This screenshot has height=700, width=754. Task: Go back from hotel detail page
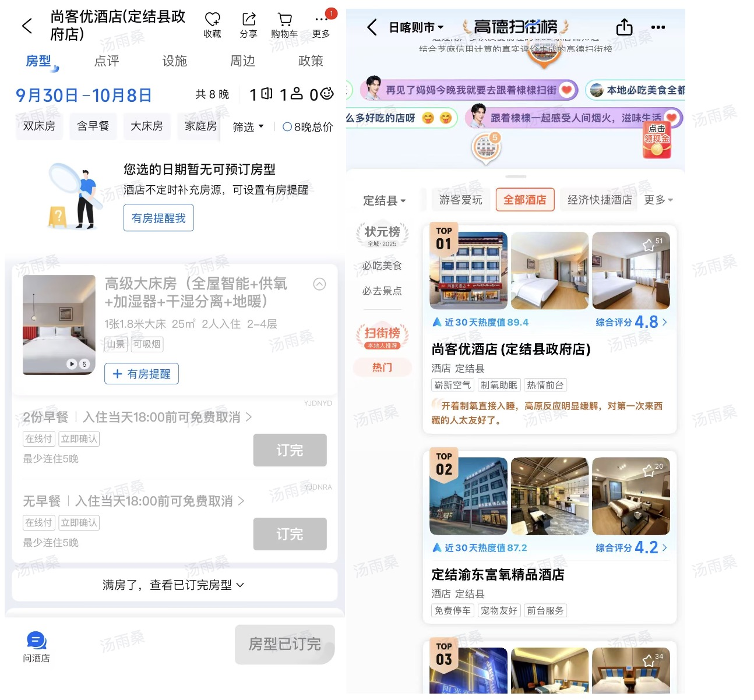[27, 26]
